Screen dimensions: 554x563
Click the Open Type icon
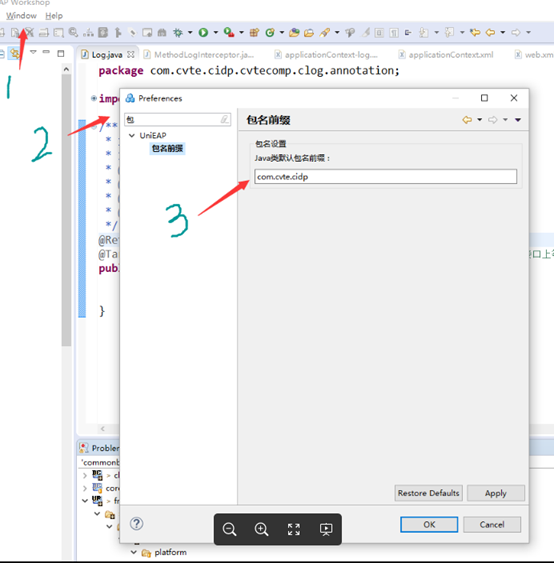point(294,33)
